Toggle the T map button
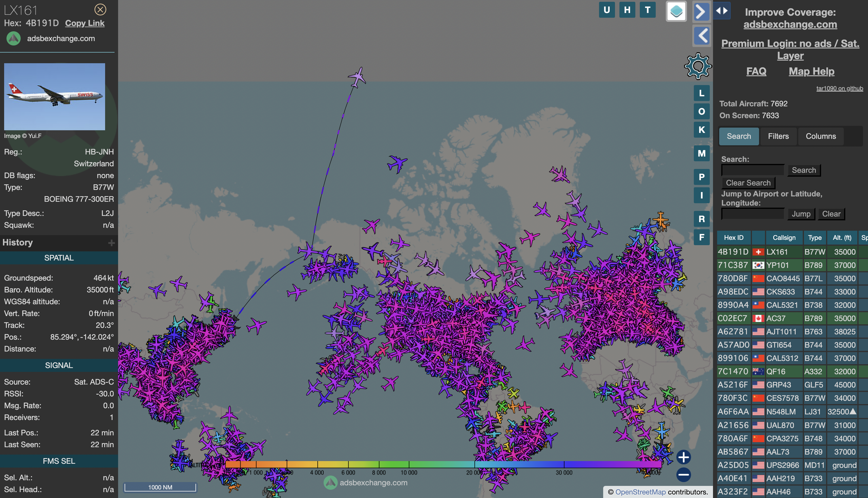The image size is (868, 498). [x=647, y=10]
